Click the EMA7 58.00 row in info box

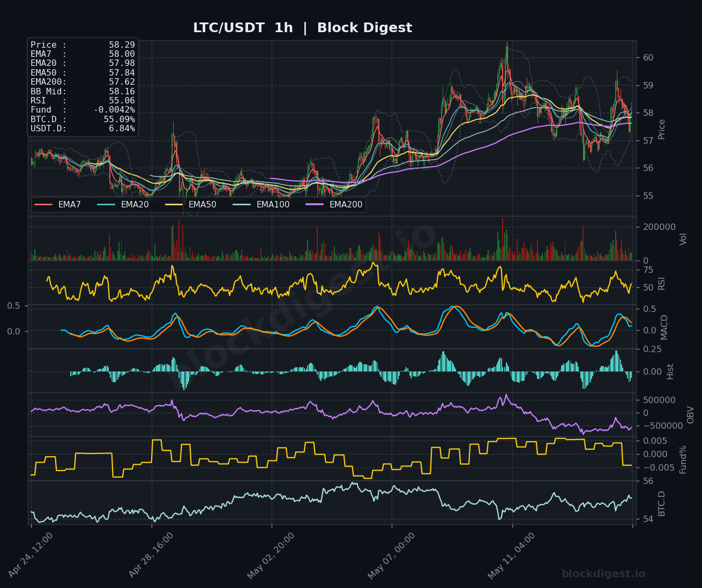click(83, 54)
